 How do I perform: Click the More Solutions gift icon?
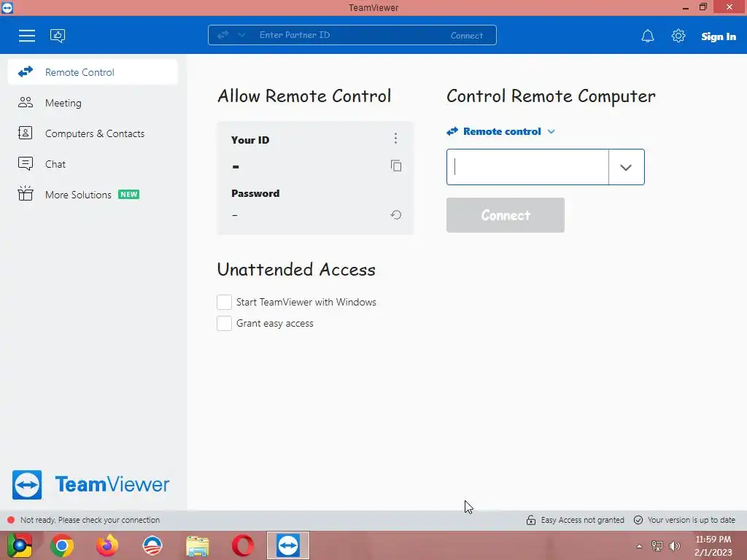pyautogui.click(x=26, y=193)
